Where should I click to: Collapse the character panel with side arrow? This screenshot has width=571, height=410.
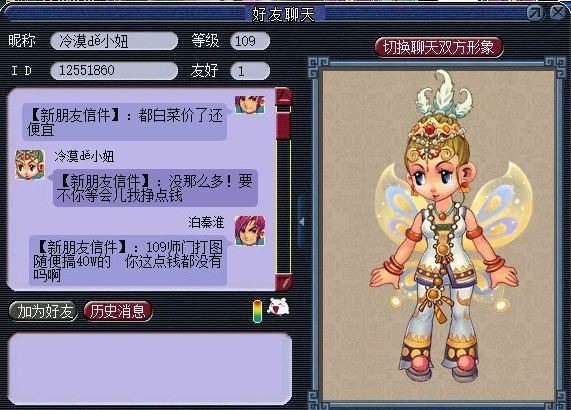pos(302,222)
